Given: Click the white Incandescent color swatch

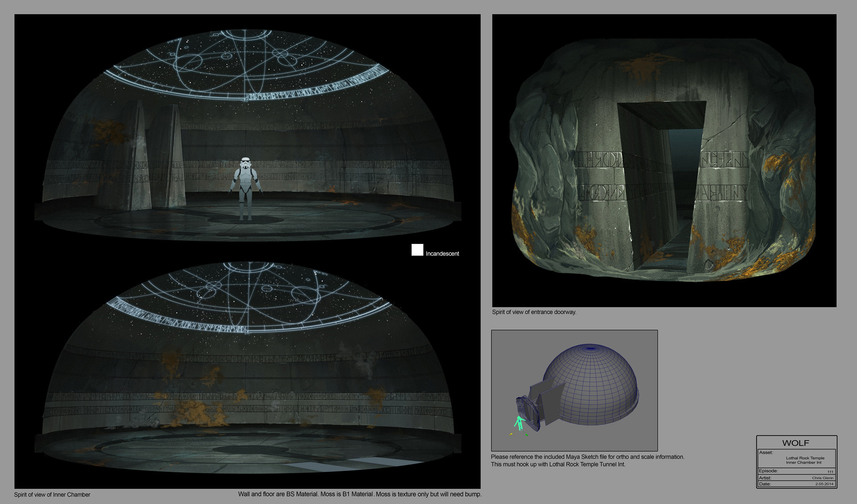Looking at the screenshot, I should 417,250.
